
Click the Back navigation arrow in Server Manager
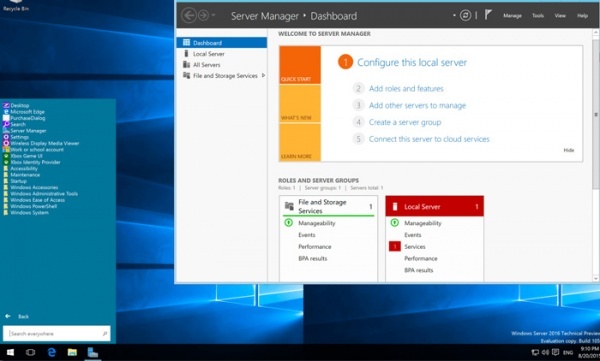coord(189,15)
